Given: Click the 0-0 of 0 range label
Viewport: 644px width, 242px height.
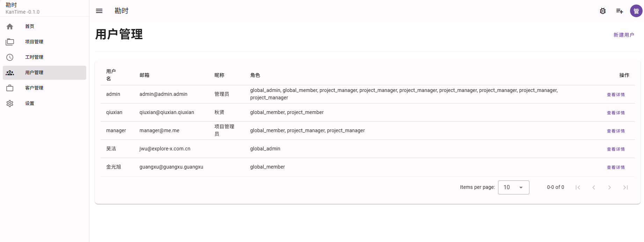Looking at the screenshot, I should click(555, 187).
